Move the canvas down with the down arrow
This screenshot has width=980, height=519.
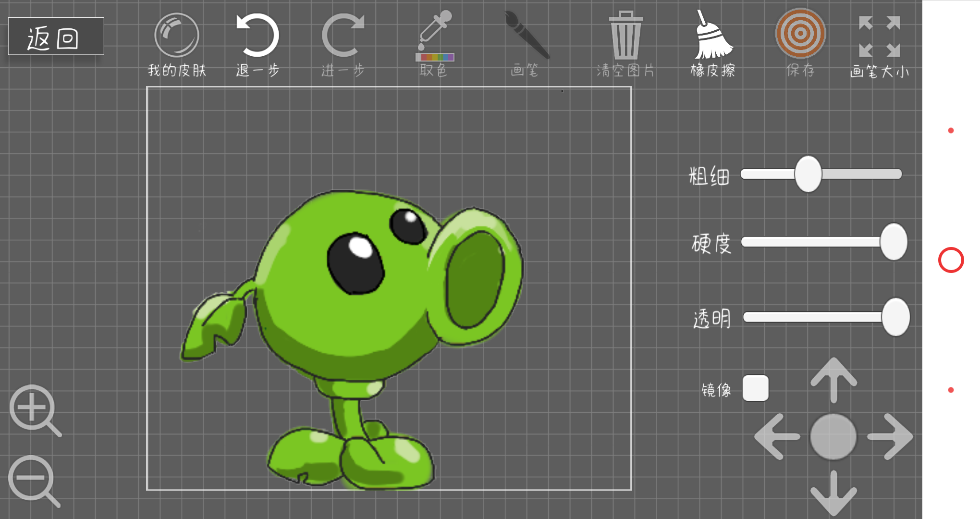pos(833,493)
